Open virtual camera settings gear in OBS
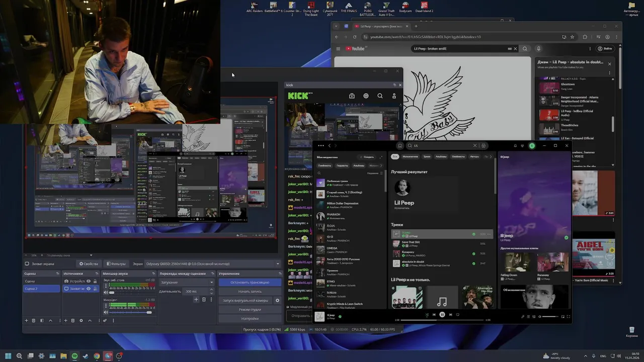The image size is (644, 362). 277,301
